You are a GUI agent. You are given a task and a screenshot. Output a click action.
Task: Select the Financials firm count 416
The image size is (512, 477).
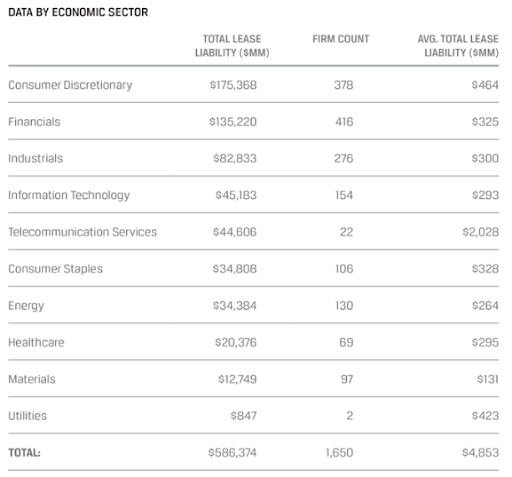(x=344, y=122)
